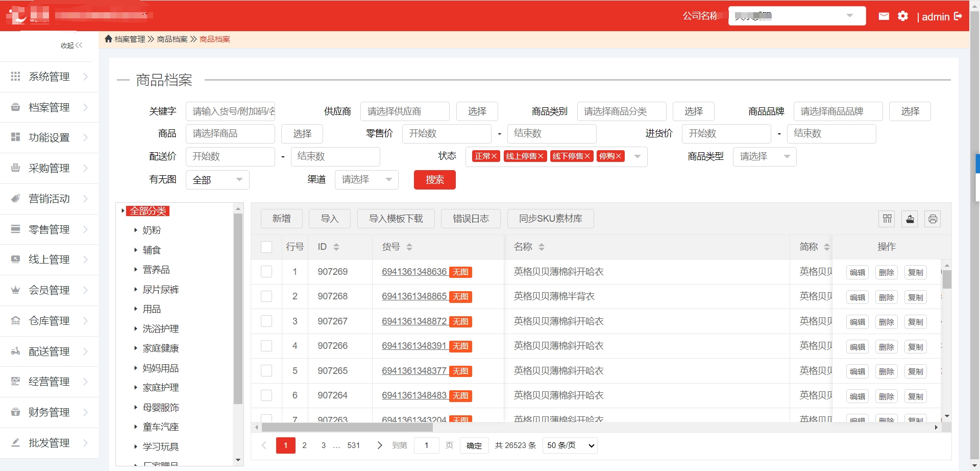The height and width of the screenshot is (471, 980).
Task: Open the mail envelope icon in header
Action: [884, 16]
